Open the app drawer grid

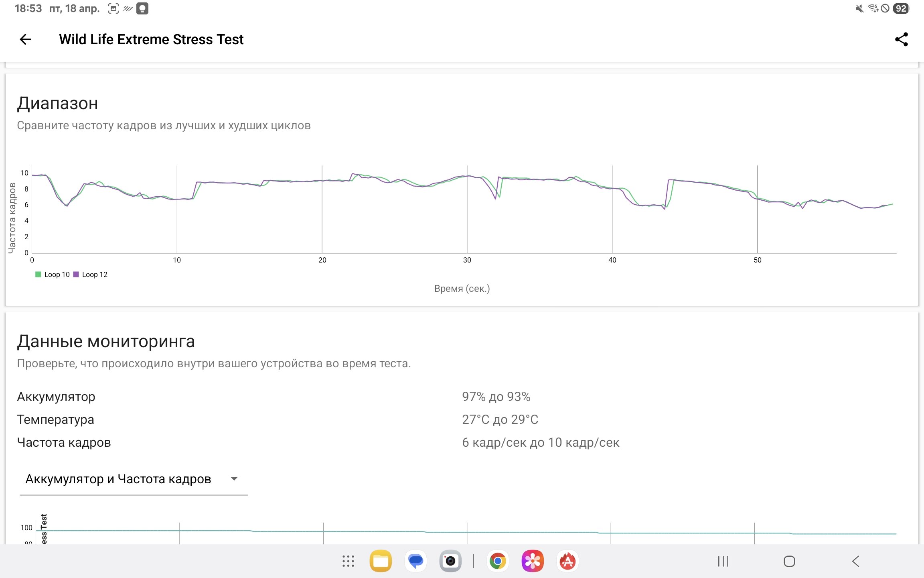tap(348, 561)
